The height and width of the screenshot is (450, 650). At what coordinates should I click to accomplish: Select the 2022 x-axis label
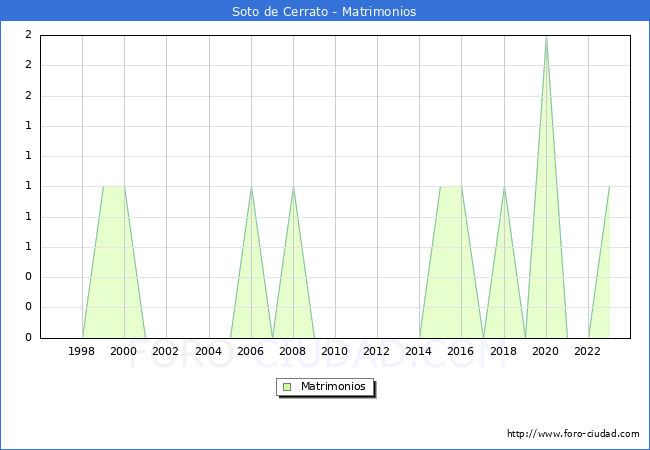coord(588,351)
